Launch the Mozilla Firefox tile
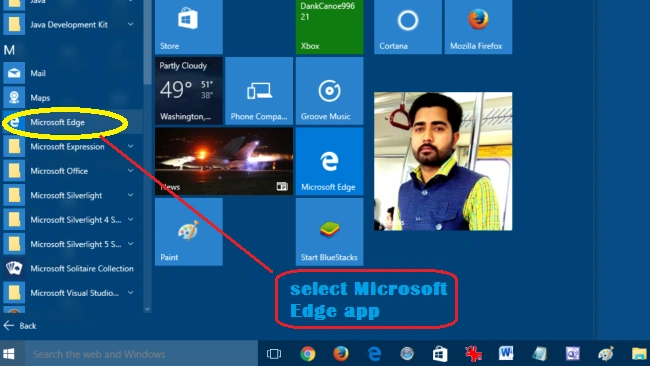The width and height of the screenshot is (650, 366). [478, 27]
